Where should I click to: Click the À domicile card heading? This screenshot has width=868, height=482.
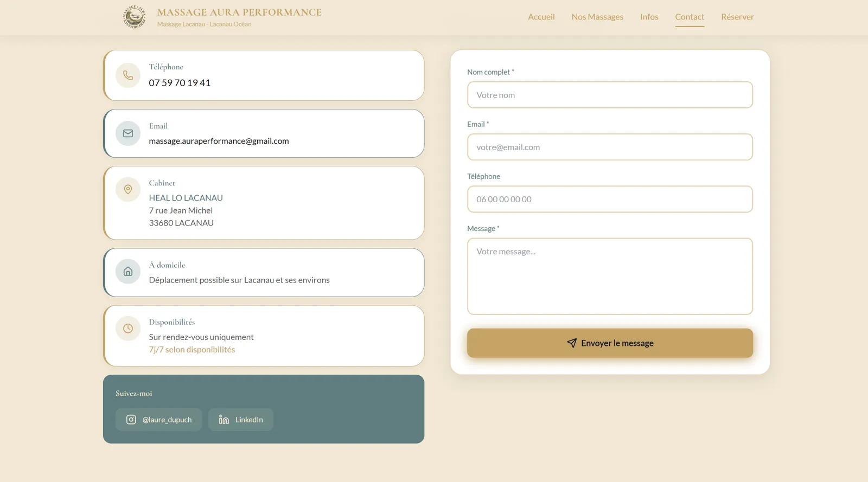click(167, 265)
